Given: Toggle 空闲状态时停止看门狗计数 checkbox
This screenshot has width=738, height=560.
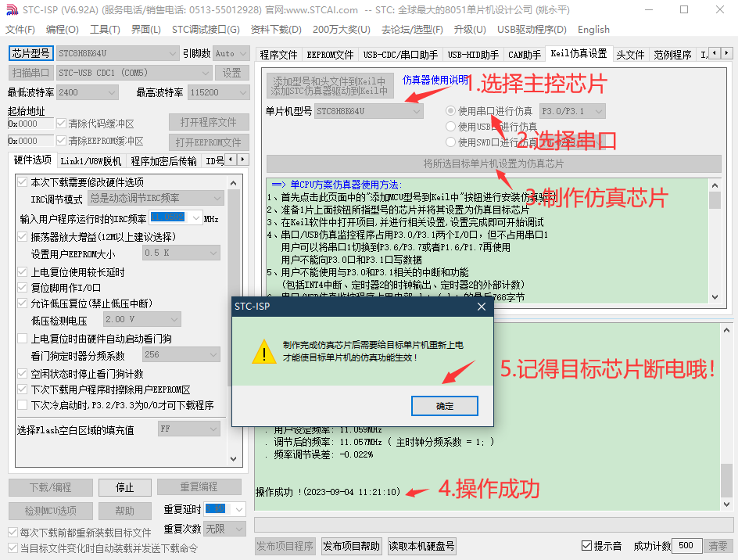Looking at the screenshot, I should pos(22,374).
